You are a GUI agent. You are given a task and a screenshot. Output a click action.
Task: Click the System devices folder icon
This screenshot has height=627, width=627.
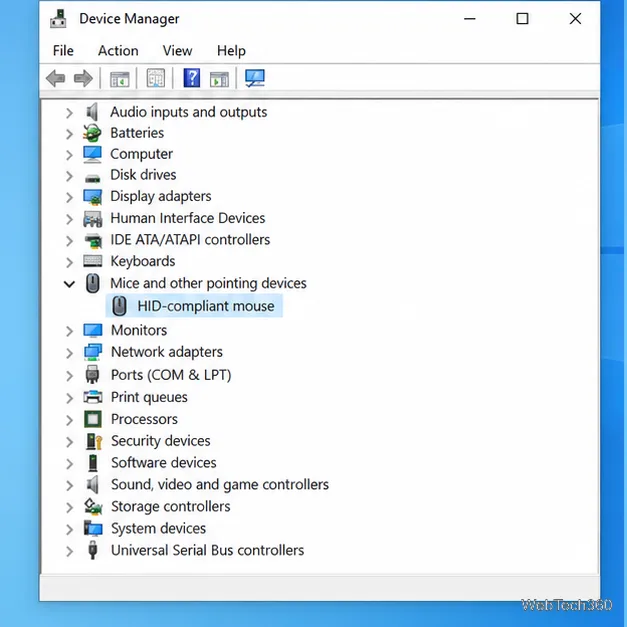click(x=93, y=528)
